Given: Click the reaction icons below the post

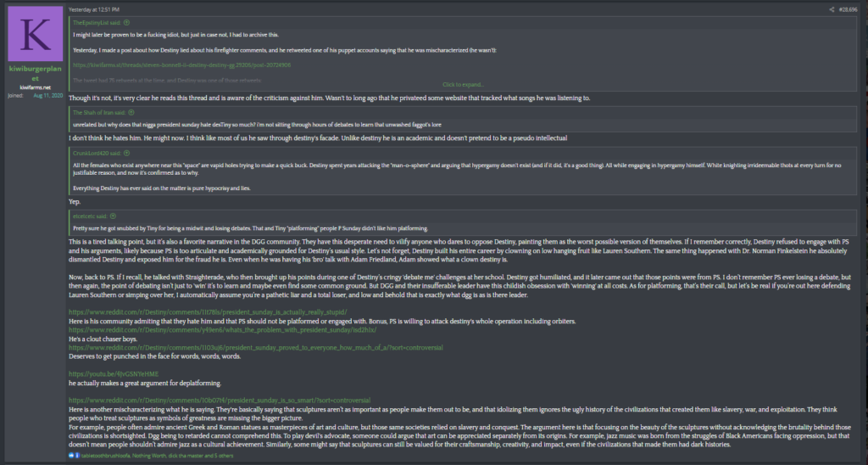Looking at the screenshot, I should (75, 456).
